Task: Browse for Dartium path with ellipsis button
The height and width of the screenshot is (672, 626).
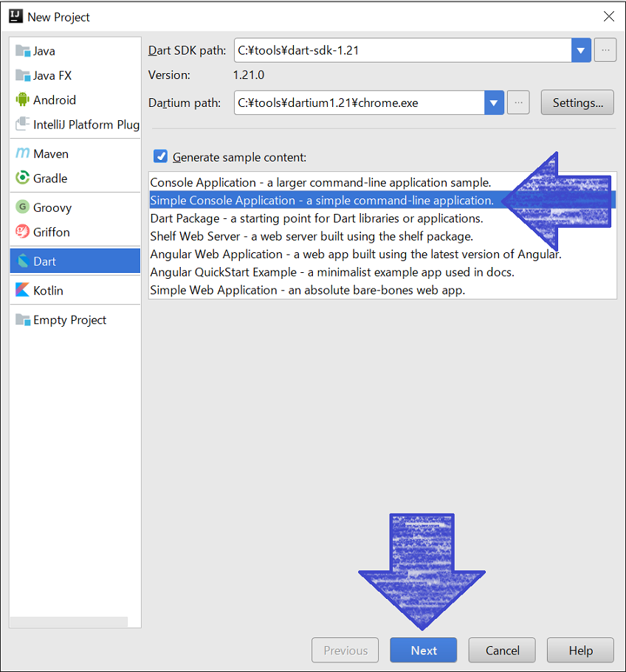Action: [518, 103]
